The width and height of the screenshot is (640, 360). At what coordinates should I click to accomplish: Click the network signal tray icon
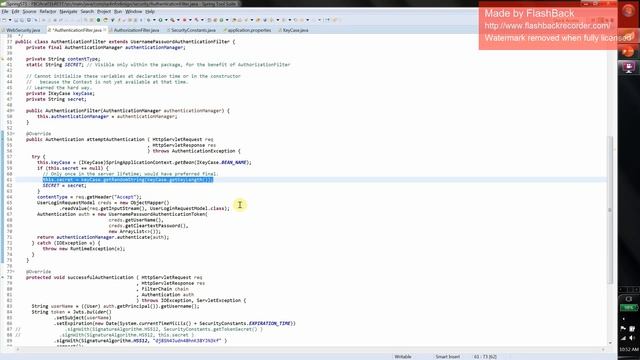624,338
